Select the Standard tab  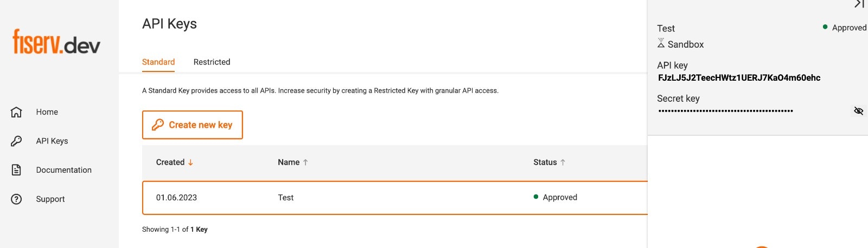158,62
